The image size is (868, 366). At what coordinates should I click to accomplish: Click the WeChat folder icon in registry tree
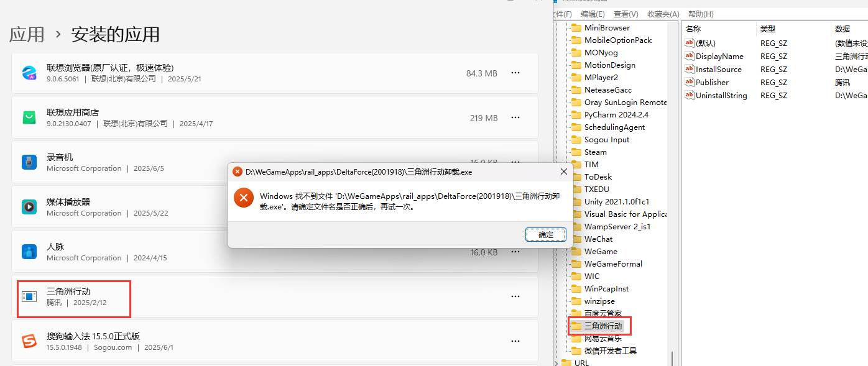point(576,239)
